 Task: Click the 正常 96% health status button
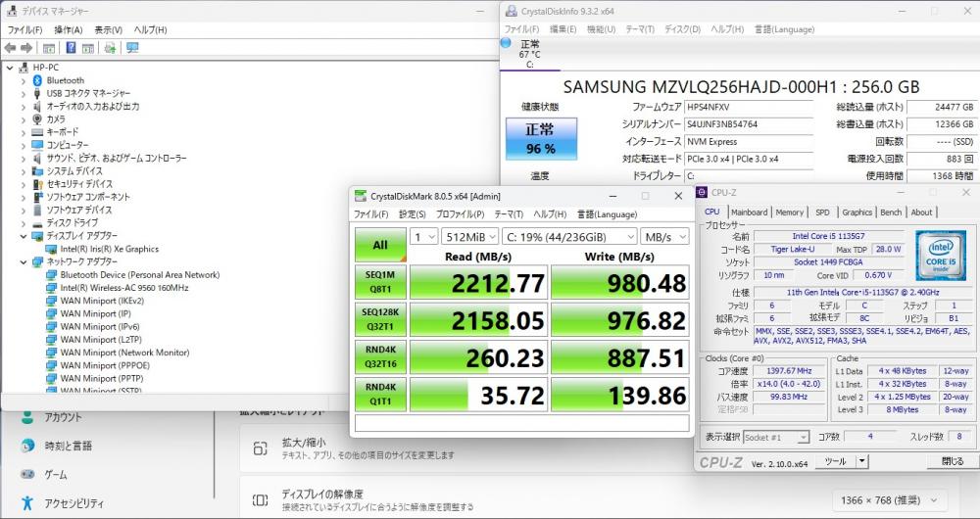coord(541,139)
